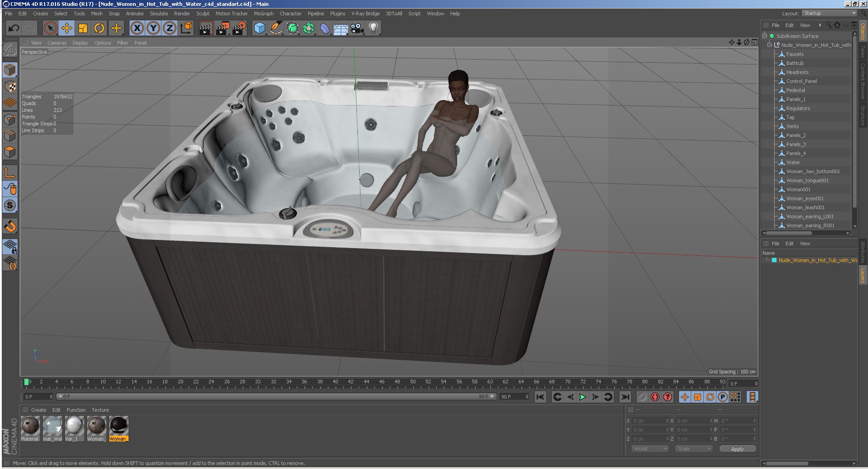Open the Content Browser side tab
This screenshot has height=469, width=868.
coord(863,81)
